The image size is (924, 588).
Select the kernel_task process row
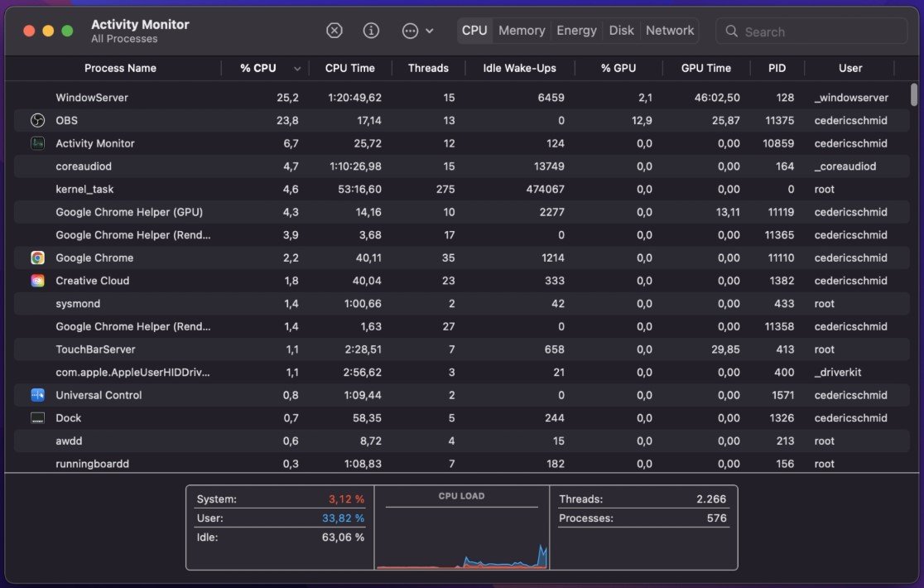(84, 190)
